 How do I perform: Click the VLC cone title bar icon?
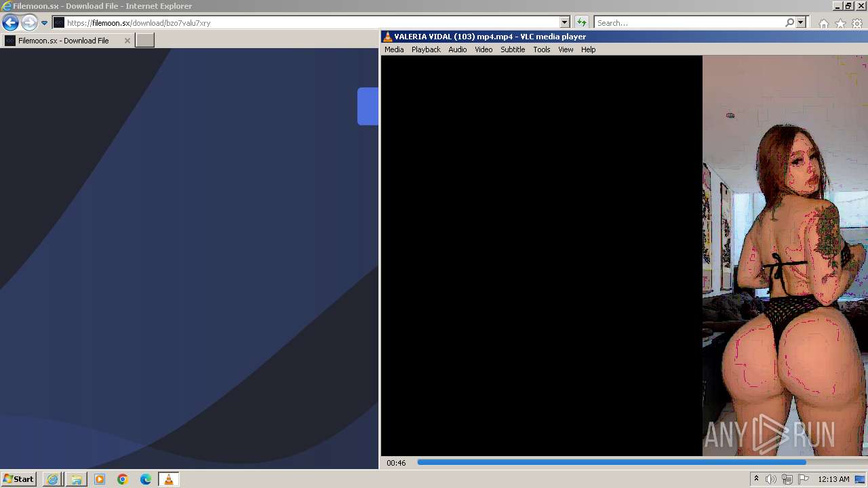(387, 37)
